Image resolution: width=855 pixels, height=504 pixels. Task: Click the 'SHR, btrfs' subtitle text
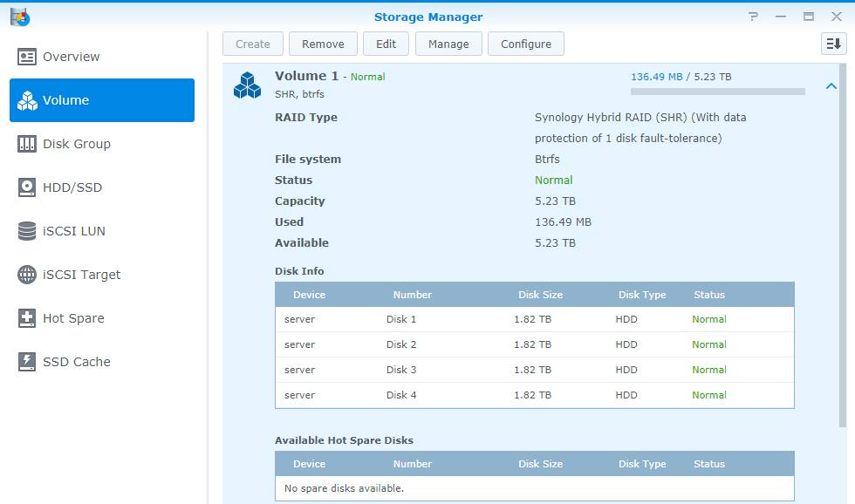tap(299, 93)
